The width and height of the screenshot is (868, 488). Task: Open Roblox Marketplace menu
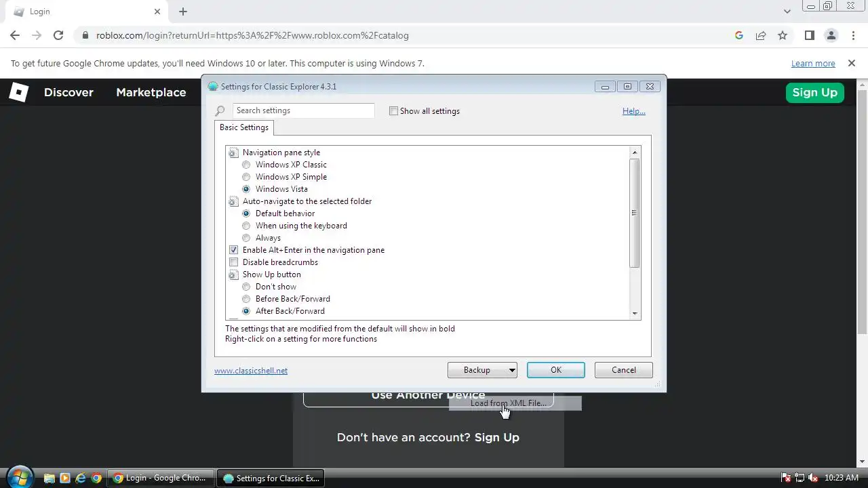pyautogui.click(x=151, y=92)
